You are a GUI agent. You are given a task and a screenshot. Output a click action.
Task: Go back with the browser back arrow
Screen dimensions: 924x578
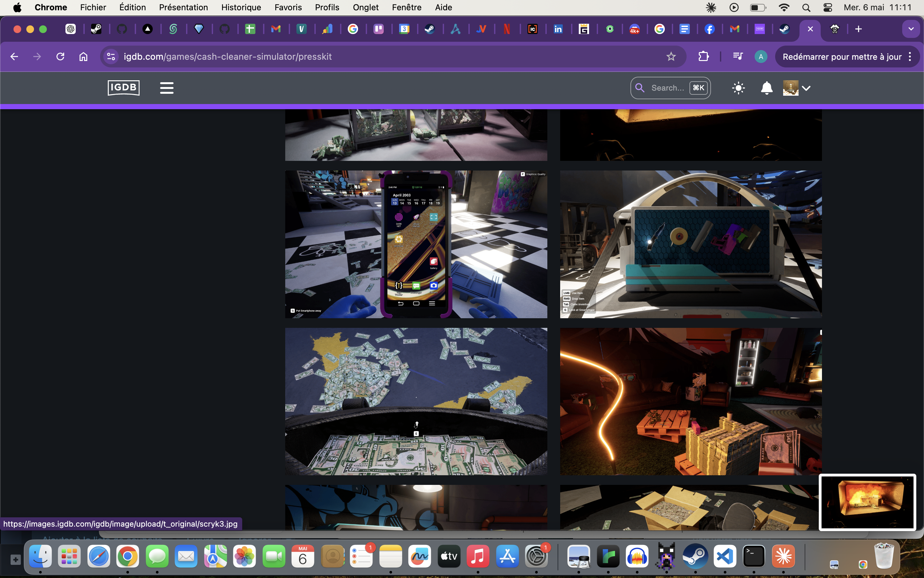[14, 57]
